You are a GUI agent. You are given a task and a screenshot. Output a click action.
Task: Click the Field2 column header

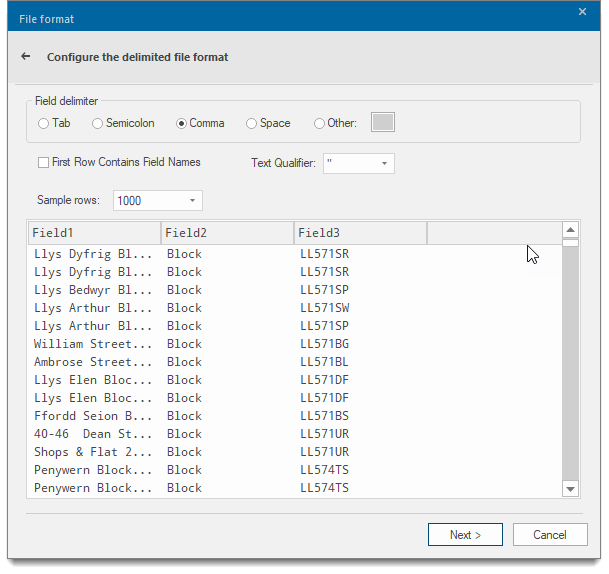(x=227, y=233)
